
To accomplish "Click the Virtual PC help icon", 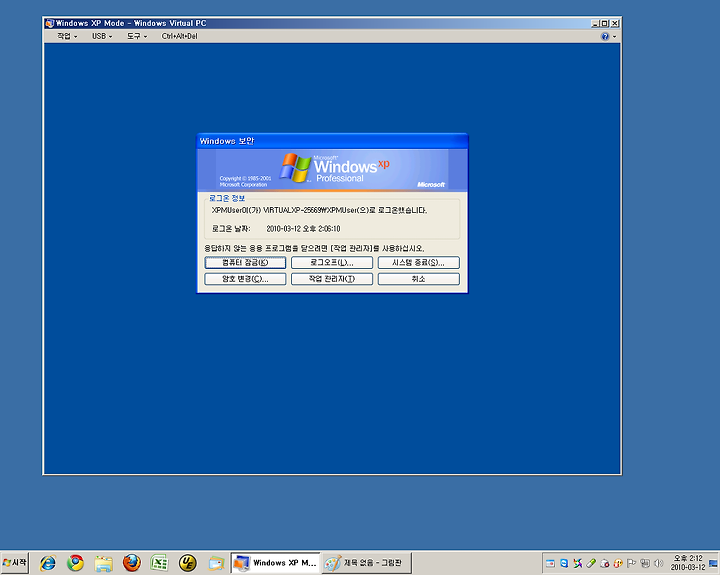I will click(605, 36).
